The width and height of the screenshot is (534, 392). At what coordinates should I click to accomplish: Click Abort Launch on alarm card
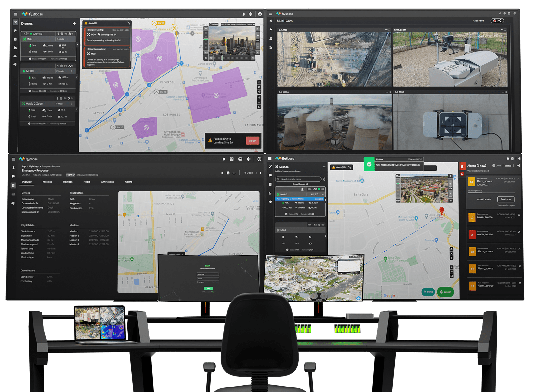pyautogui.click(x=484, y=199)
